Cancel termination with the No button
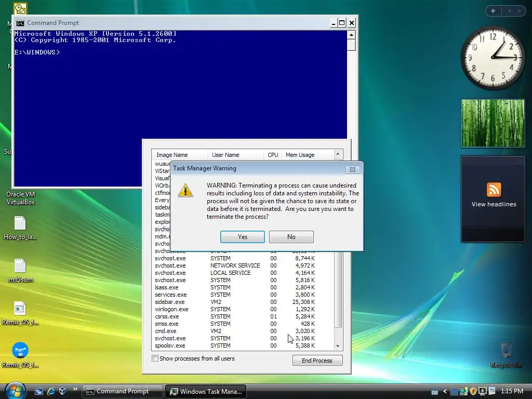Image resolution: width=532 pixels, height=399 pixels. [x=291, y=237]
